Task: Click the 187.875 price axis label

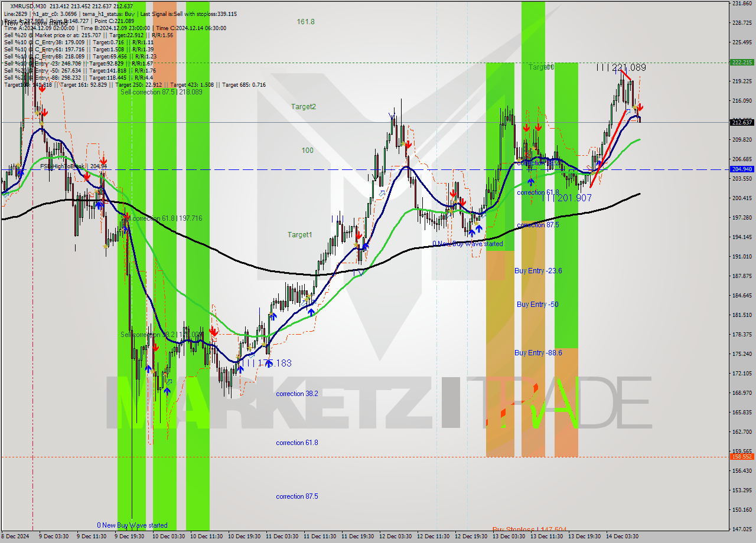Action: (742, 276)
